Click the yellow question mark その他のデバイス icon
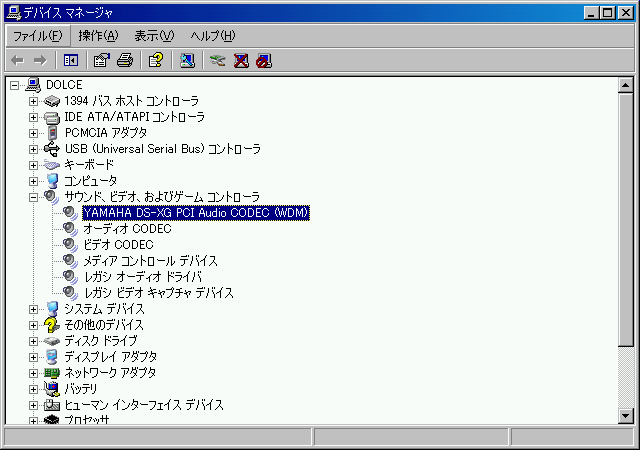The image size is (640, 450). [52, 325]
